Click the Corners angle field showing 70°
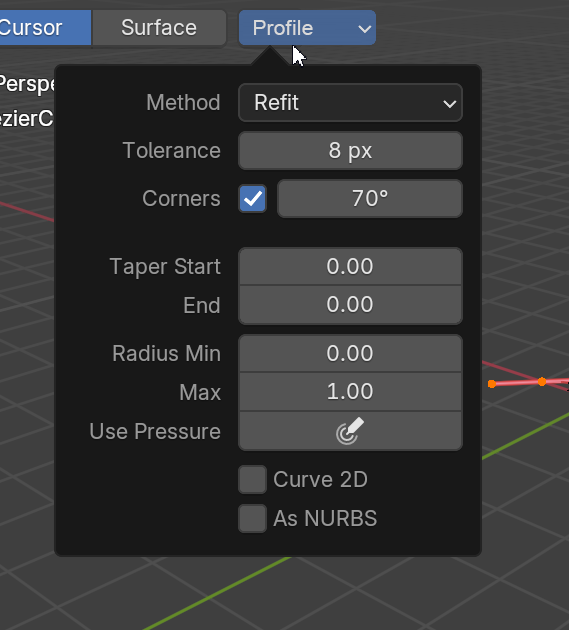 click(370, 198)
